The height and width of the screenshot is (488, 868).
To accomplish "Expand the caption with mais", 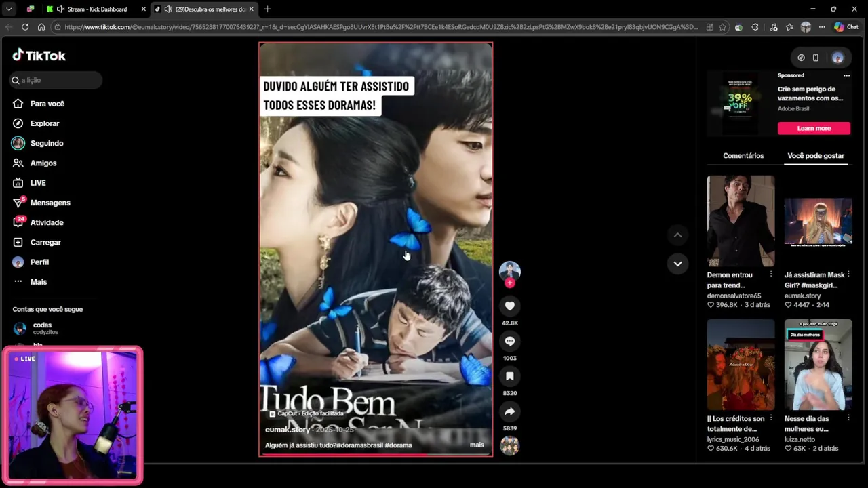I will point(477,445).
